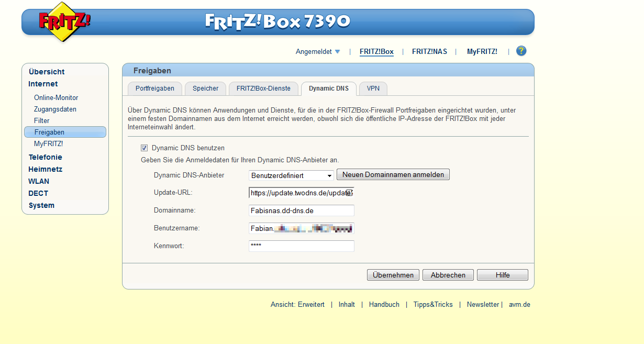
Task: Visit the avm.de footer link
Action: click(519, 304)
